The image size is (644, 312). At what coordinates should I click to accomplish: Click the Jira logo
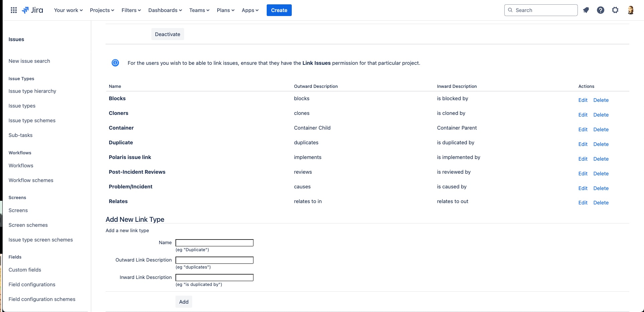(x=32, y=10)
